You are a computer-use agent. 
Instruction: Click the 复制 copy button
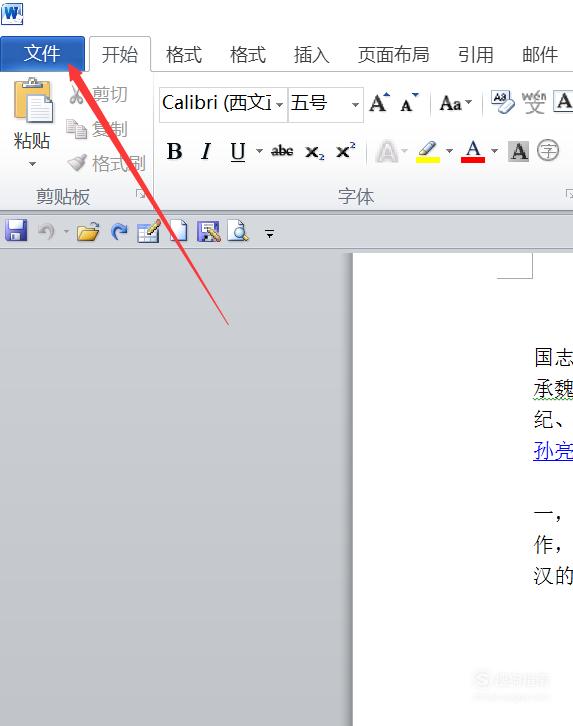(x=97, y=129)
